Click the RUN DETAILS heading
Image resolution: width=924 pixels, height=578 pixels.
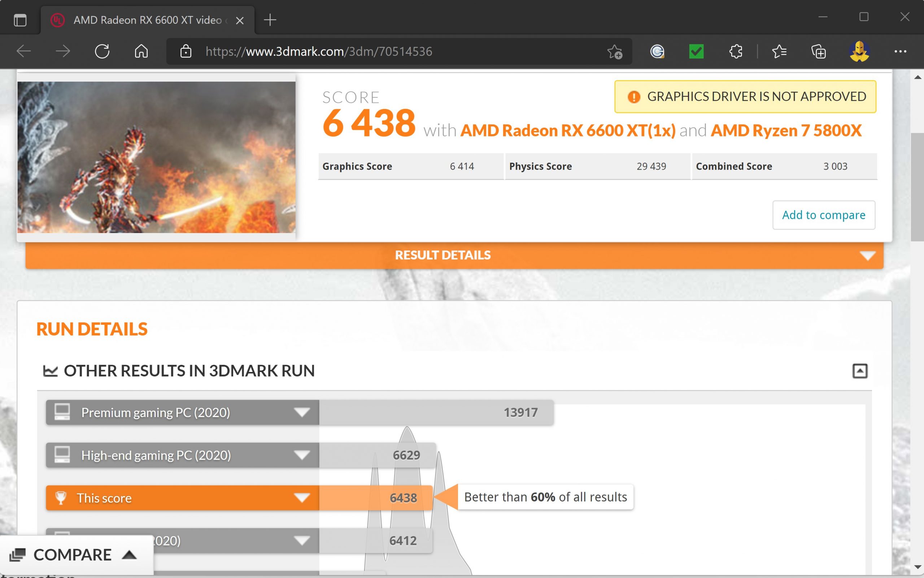point(92,329)
